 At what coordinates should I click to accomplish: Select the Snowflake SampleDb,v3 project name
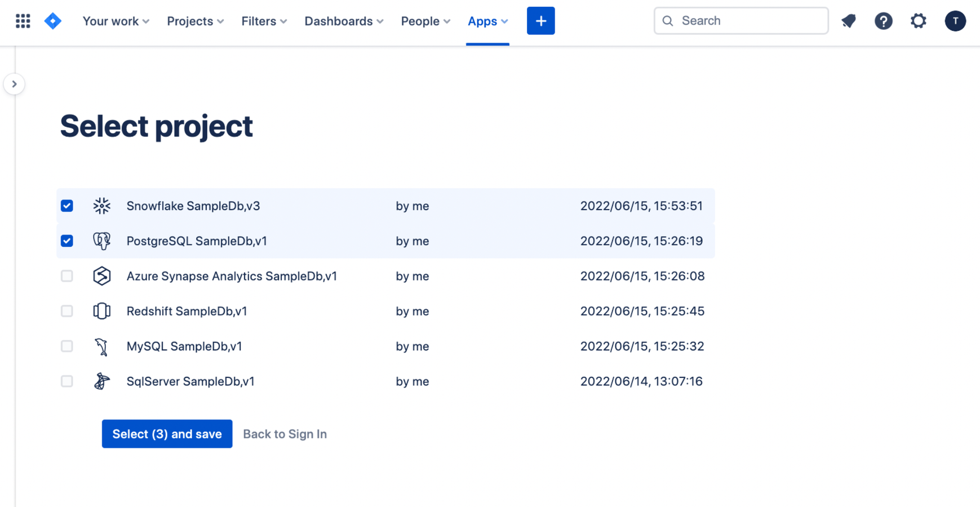click(x=193, y=206)
